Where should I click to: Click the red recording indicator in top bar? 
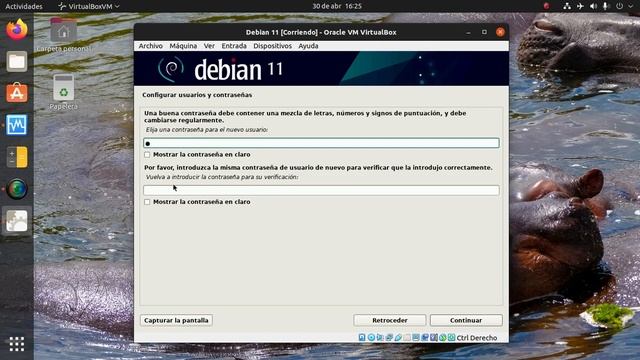tap(546, 6)
